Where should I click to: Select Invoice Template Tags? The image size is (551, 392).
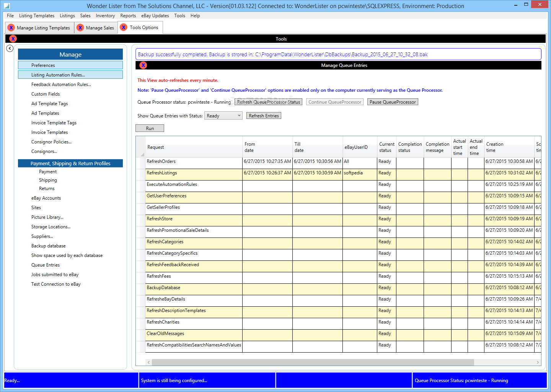tap(54, 122)
